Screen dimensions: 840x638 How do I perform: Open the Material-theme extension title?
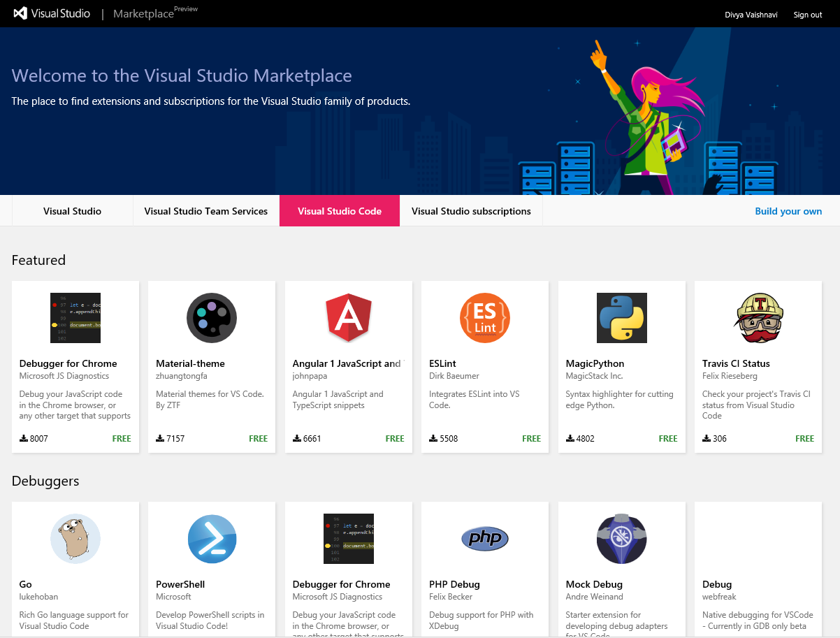pyautogui.click(x=190, y=363)
